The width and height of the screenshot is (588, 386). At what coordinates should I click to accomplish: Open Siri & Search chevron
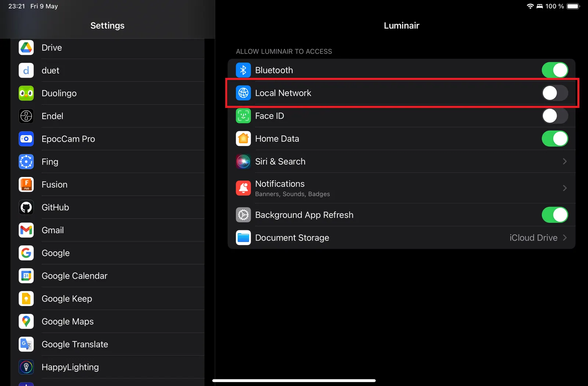[x=565, y=162]
